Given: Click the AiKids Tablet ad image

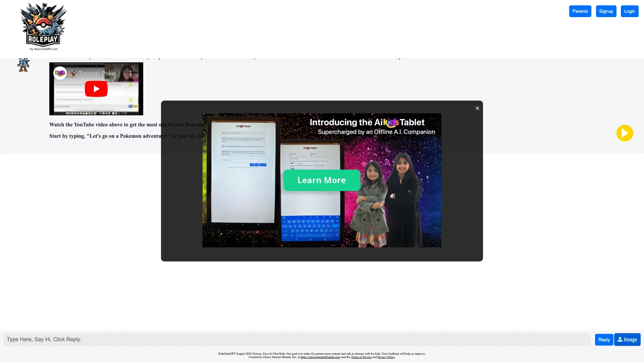Looking at the screenshot, I should coord(322,180).
